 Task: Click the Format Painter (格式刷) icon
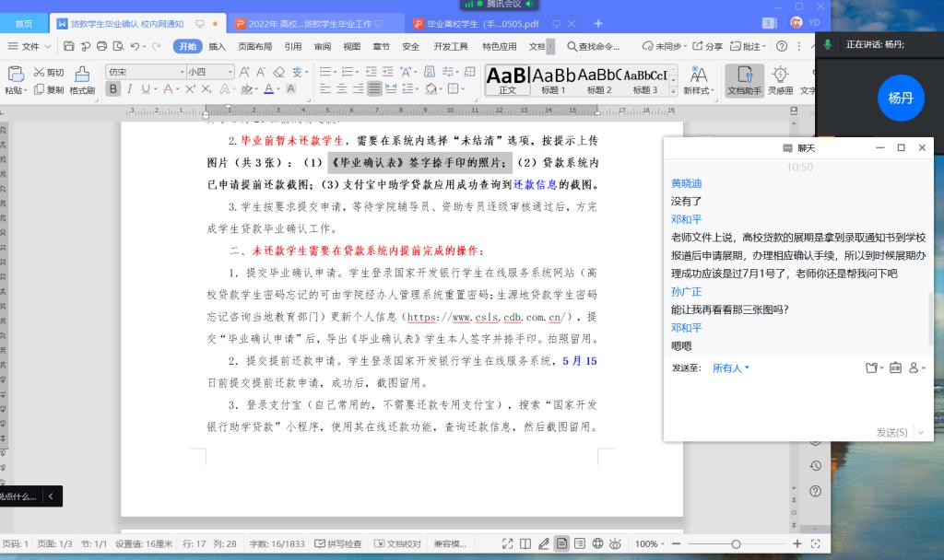coord(82,74)
